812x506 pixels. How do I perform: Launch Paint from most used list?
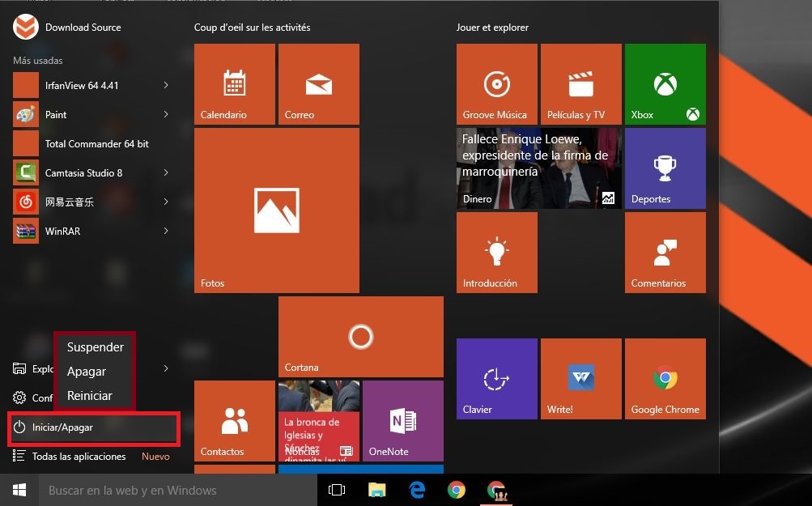pos(91,114)
